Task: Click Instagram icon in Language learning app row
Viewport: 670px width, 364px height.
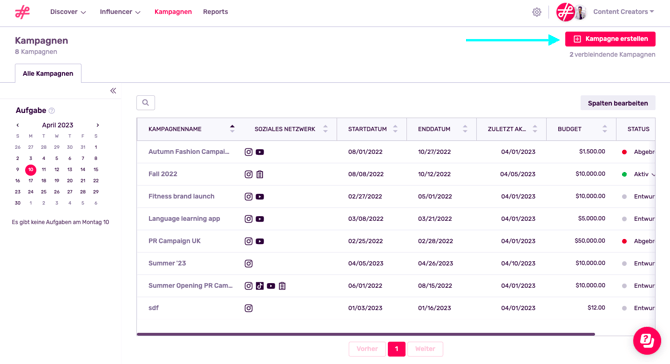Action: (248, 219)
